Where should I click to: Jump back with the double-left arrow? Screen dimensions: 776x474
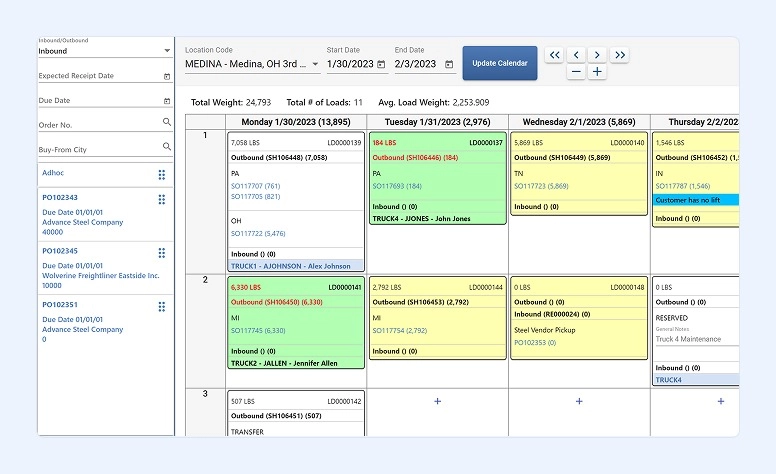[555, 55]
